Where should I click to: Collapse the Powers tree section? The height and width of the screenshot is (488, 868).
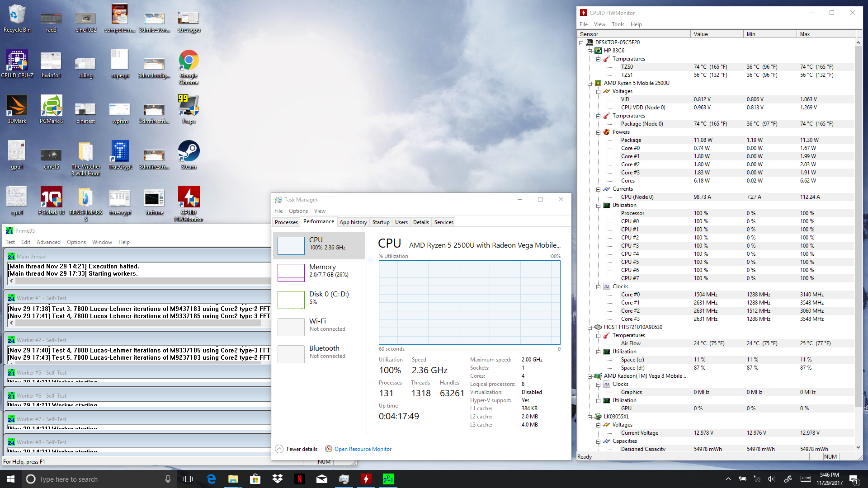click(x=598, y=132)
